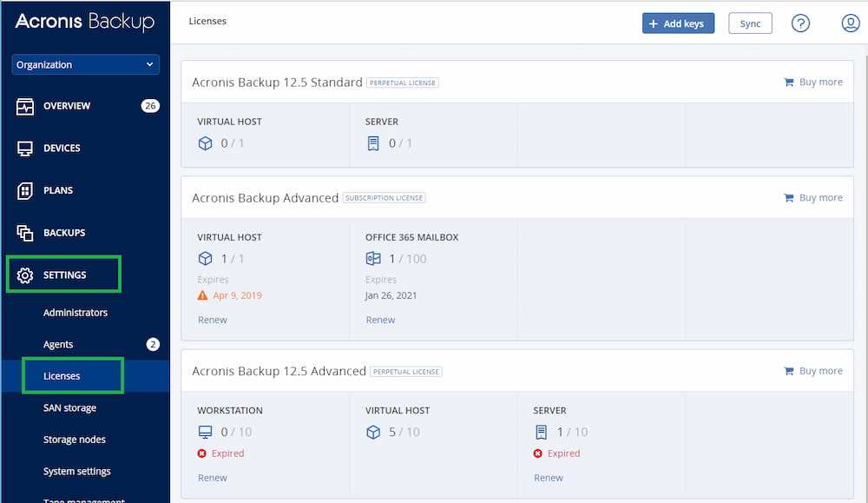Click the Overview badge showing 26

click(x=150, y=106)
